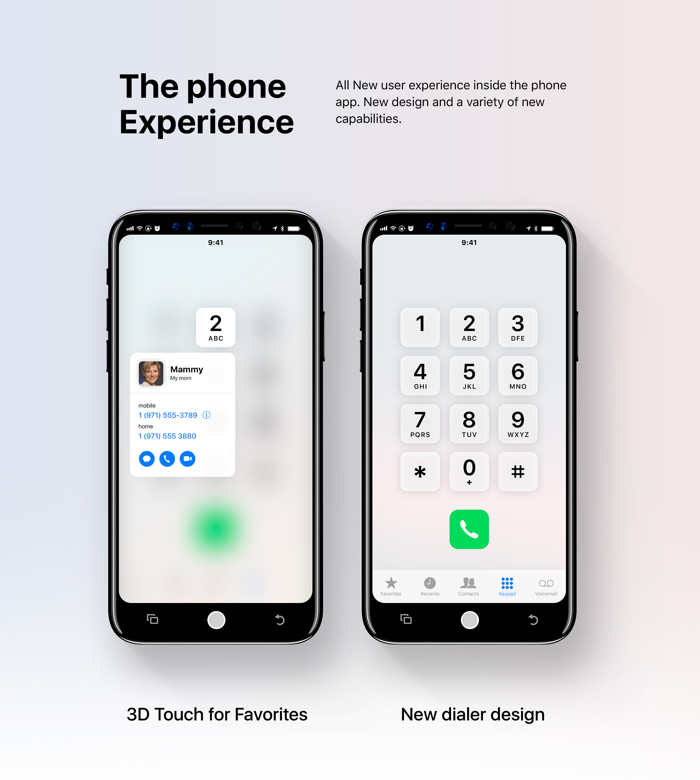Tap Mammy's mobile number link
700x780 pixels.
pos(167,415)
